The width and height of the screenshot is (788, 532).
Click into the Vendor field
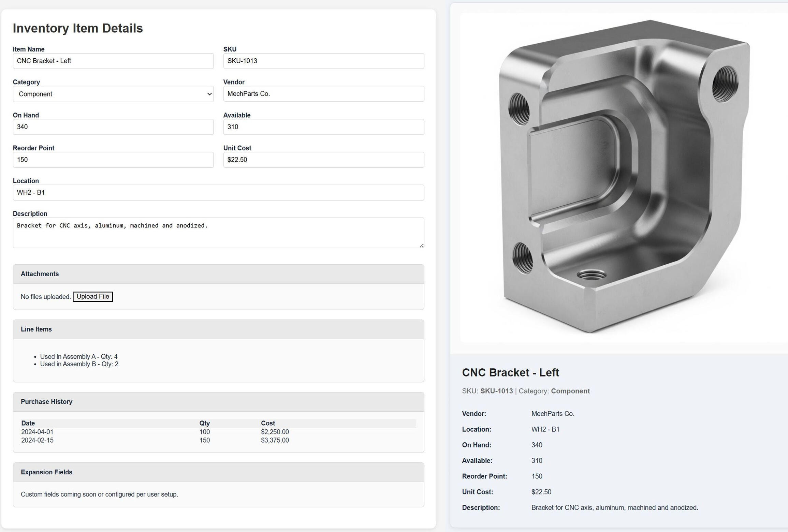point(323,94)
